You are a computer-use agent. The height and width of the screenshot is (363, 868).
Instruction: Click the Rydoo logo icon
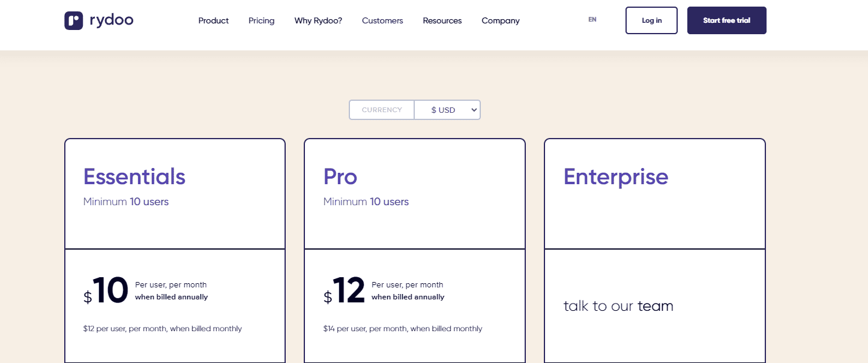[x=73, y=20]
